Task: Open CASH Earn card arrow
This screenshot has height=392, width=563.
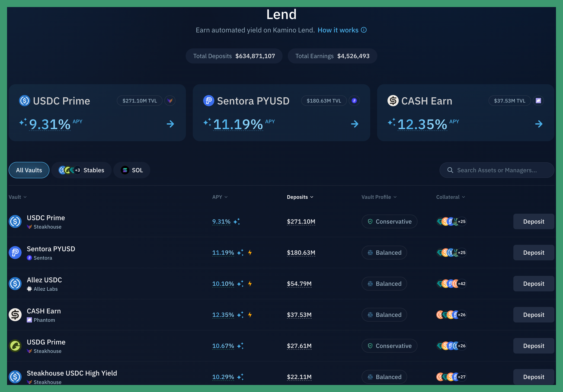Action: 539,124
